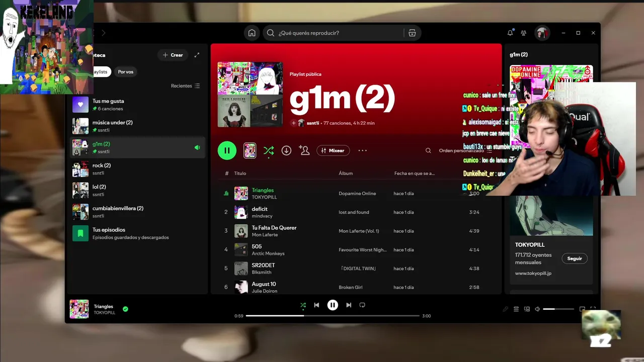This screenshot has height=362, width=644.
Task: Open more options for g1m (2) playlist
Action: tap(363, 150)
